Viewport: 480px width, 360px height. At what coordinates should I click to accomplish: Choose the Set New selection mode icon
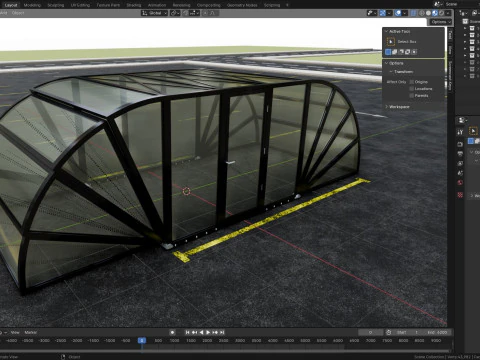(x=388, y=52)
